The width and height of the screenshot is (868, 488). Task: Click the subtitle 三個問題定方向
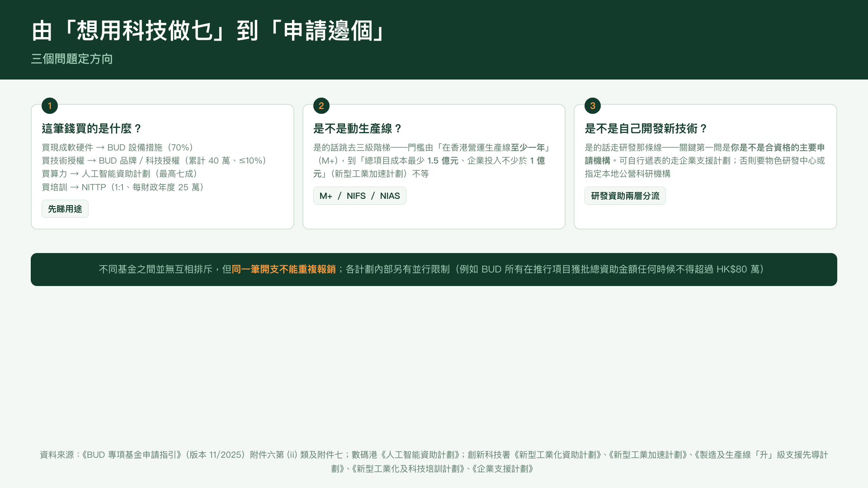72,59
